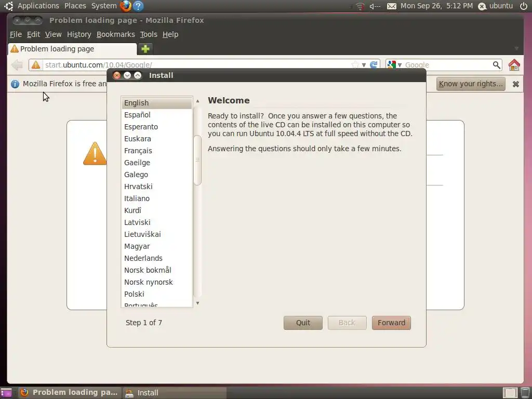The image size is (532, 399).
Task: Select Norsk bokmål in the language list
Action: 157,270
